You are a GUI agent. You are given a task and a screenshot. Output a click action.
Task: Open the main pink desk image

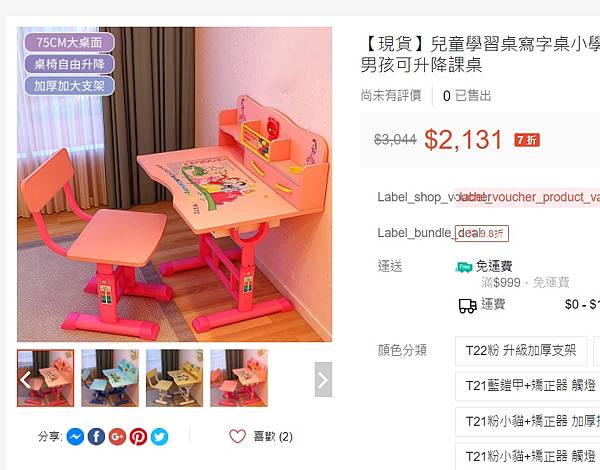[x=174, y=184]
